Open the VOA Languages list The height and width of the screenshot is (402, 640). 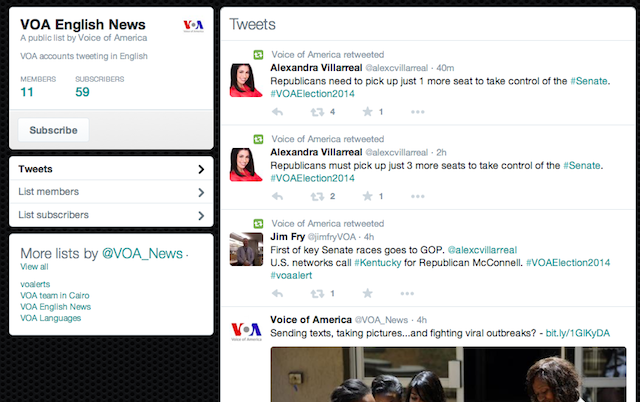[x=51, y=318]
